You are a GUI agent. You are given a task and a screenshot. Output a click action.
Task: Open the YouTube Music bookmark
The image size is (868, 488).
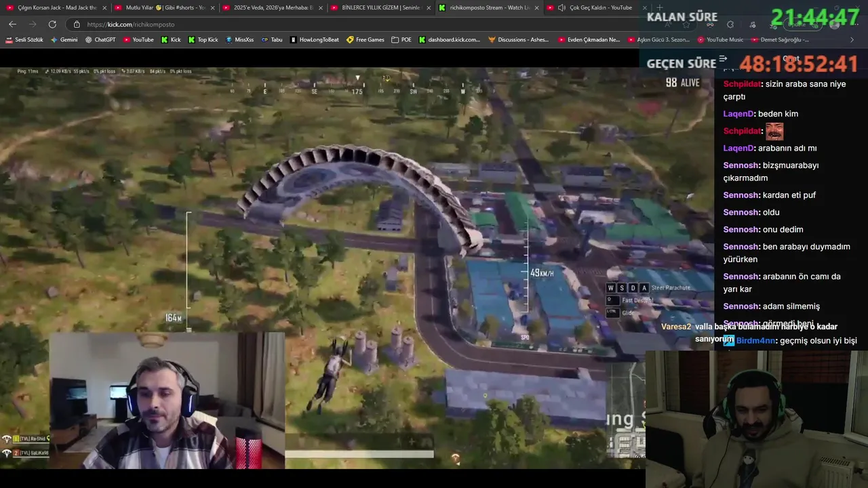pyautogui.click(x=720, y=40)
